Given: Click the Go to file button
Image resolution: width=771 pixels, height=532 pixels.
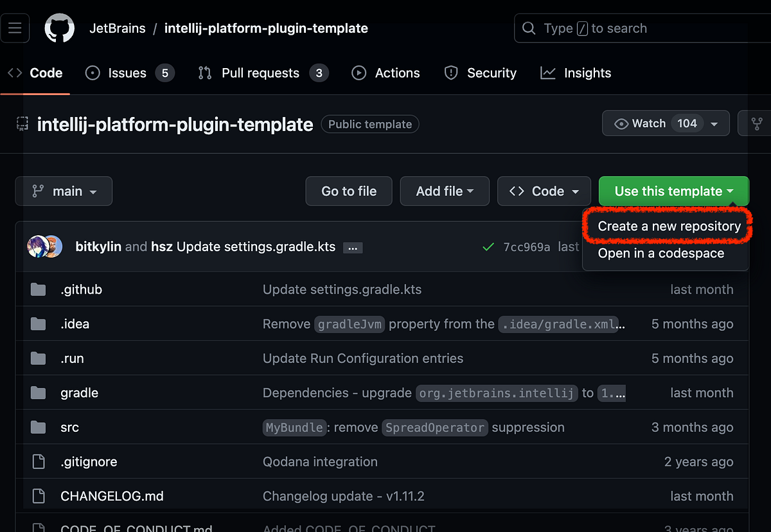Looking at the screenshot, I should pos(348,191).
